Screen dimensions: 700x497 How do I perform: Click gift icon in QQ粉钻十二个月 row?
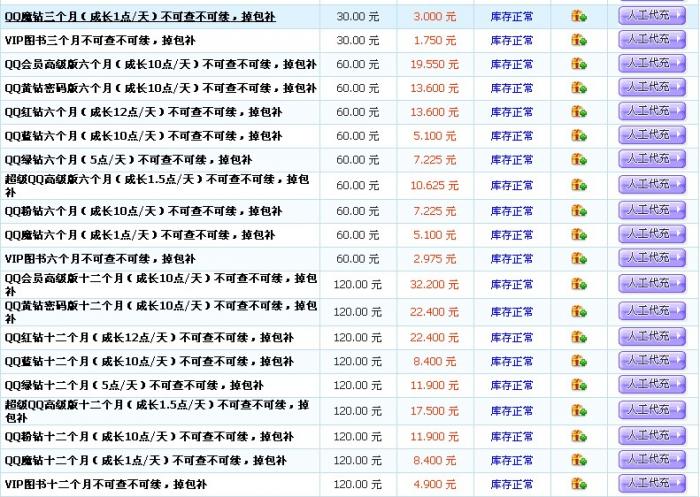click(579, 436)
